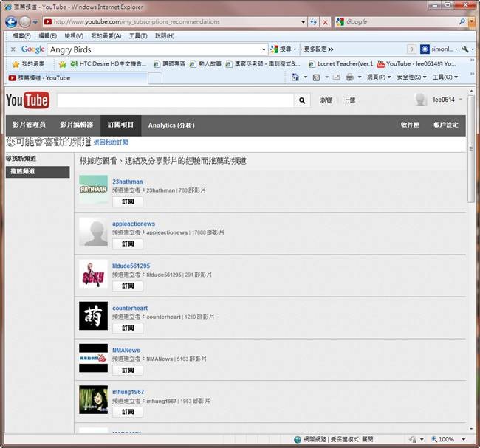Open the 網頁(P) command bar dropdown
This screenshot has width=480, height=448.
tap(379, 77)
